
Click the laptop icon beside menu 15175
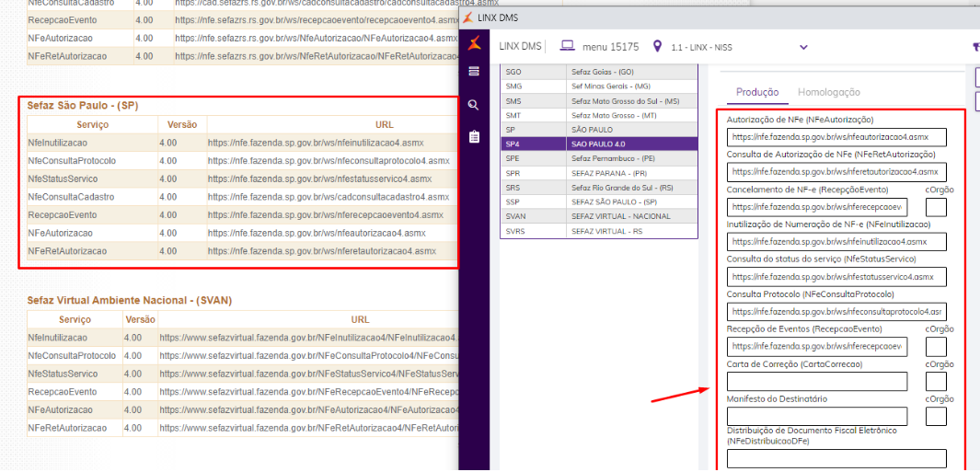pyautogui.click(x=567, y=46)
